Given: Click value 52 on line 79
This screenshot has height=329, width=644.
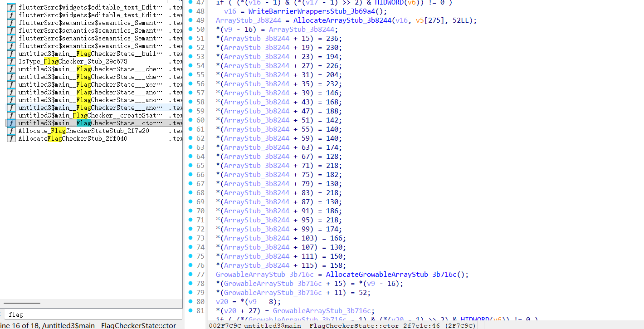Looking at the screenshot, I should pos(362,293).
